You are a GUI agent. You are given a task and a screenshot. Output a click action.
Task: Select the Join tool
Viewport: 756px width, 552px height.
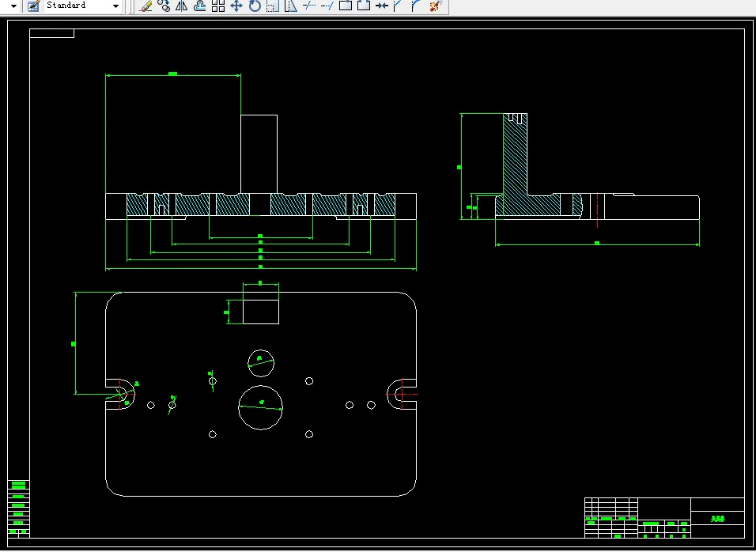[381, 6]
